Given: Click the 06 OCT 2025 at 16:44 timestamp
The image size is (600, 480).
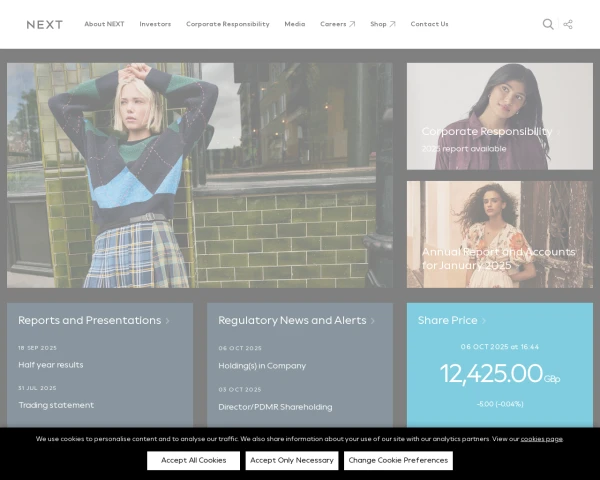Looking at the screenshot, I should 500,347.
